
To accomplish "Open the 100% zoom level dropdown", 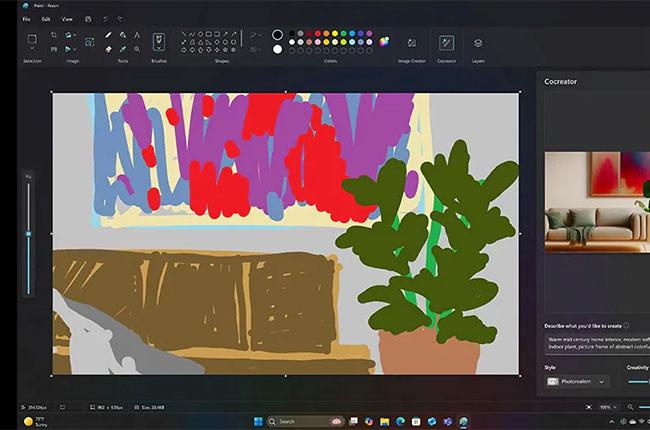I will 608,407.
